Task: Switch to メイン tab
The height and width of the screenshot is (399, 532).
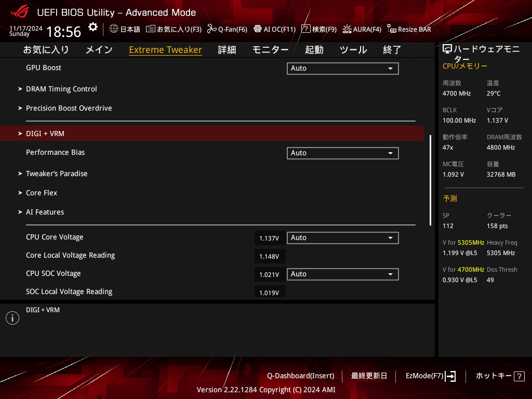Action: tap(99, 50)
